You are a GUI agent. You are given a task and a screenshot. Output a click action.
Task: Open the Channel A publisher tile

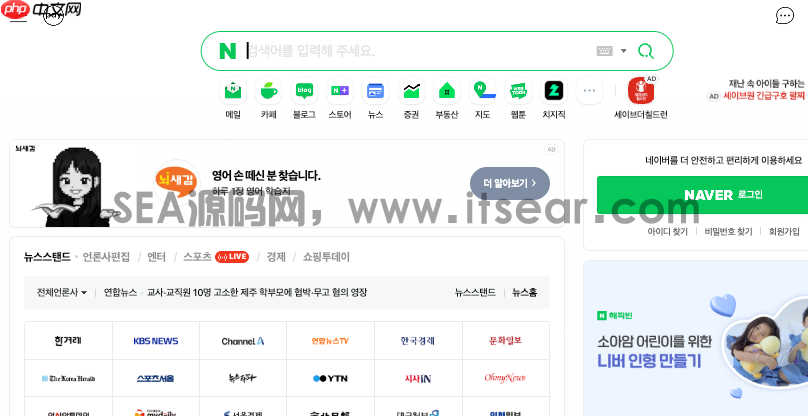click(x=243, y=341)
